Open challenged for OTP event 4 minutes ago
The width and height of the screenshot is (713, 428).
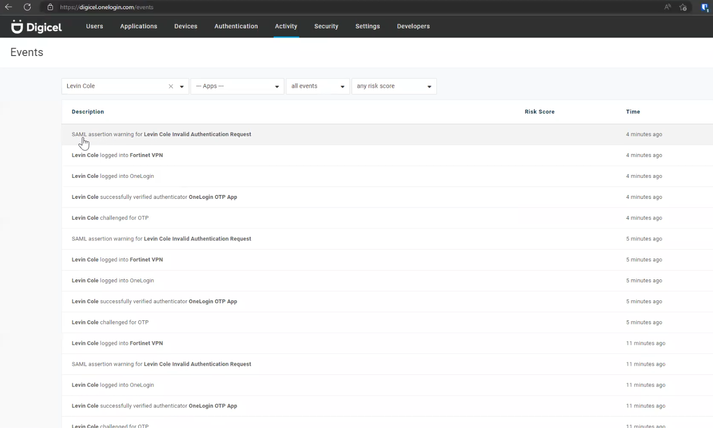(x=387, y=218)
